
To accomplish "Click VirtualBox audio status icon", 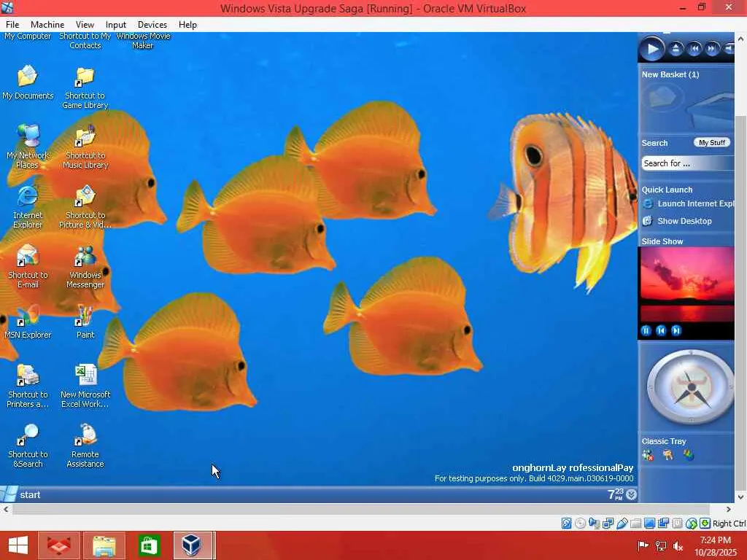I will (x=594, y=524).
